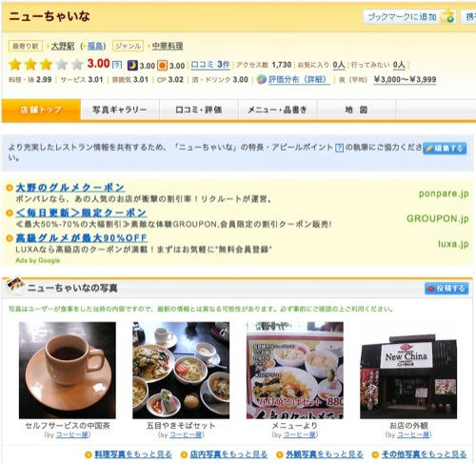
Task: Click the daytime rating sun icon
Action: click(163, 66)
